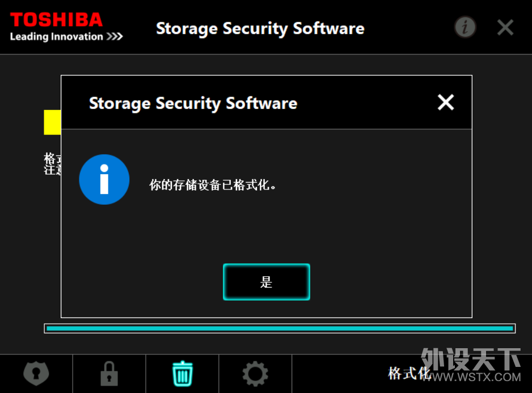This screenshot has height=393, width=532.
Task: Click the 格式化 label at bottom right
Action: 409,373
